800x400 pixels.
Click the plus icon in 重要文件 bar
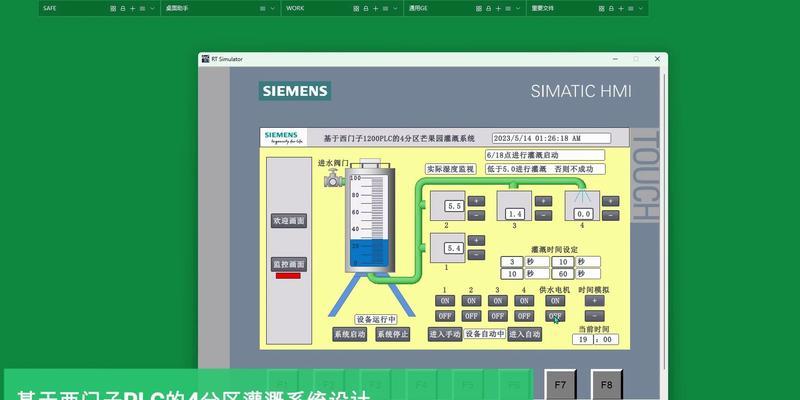[x=620, y=9]
